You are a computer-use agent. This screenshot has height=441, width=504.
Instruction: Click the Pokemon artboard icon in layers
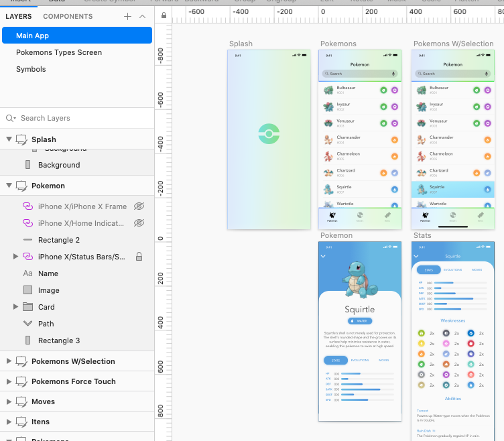[21, 186]
